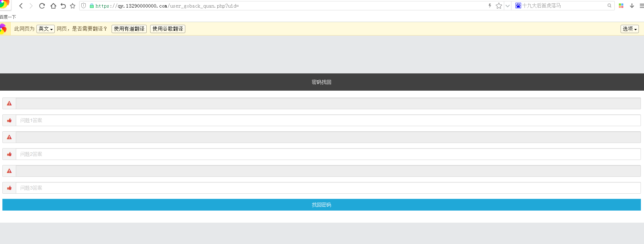This screenshot has height=244, width=644.
Task: Click 使用谷歌翻译 button
Action: click(x=168, y=29)
